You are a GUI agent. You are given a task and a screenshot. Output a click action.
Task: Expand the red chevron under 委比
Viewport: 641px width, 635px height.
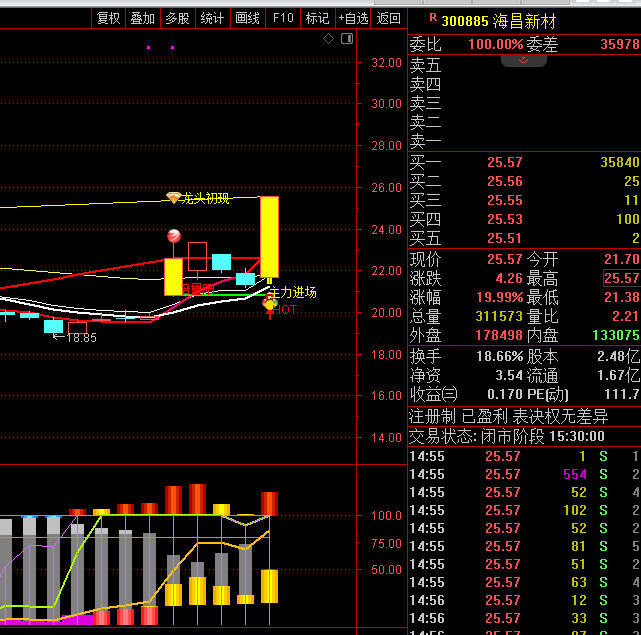coord(524,60)
